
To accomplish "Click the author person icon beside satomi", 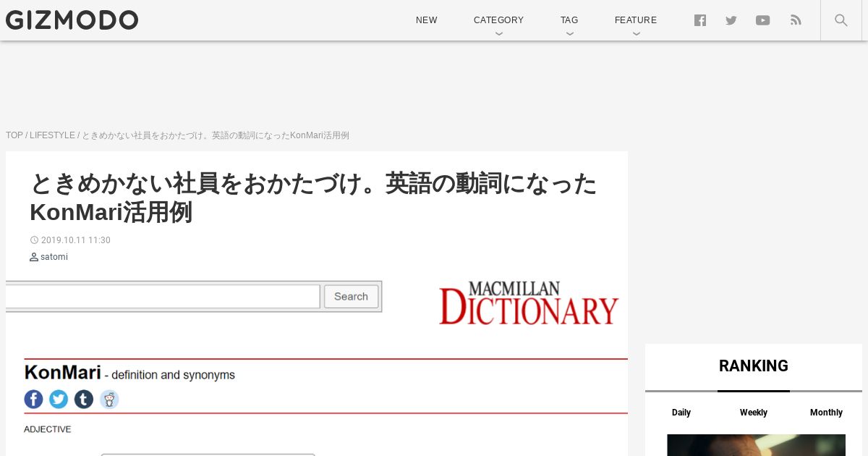I will (34, 257).
